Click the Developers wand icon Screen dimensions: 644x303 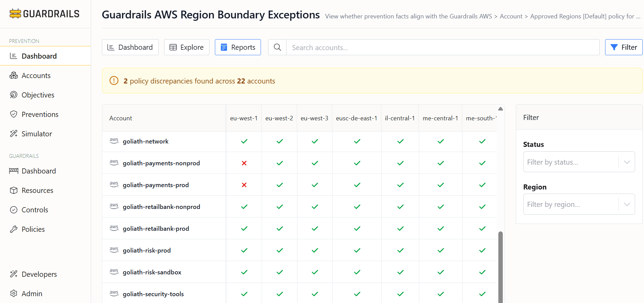14,274
